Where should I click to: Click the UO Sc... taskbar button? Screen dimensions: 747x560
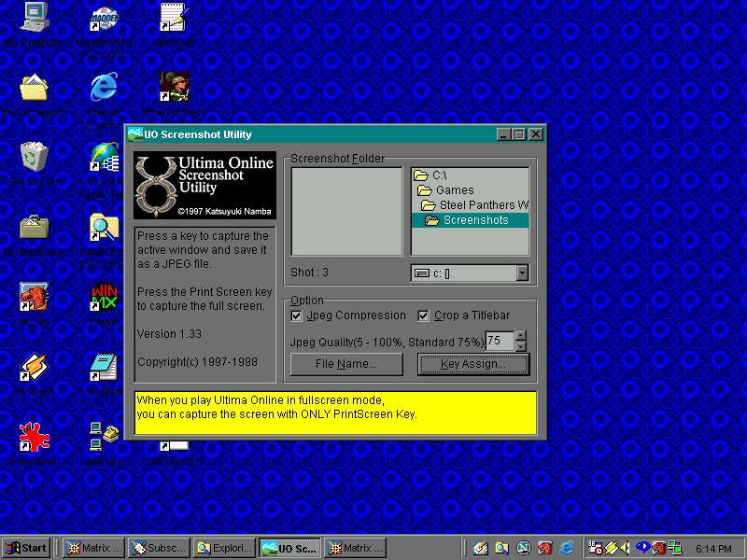(x=289, y=548)
